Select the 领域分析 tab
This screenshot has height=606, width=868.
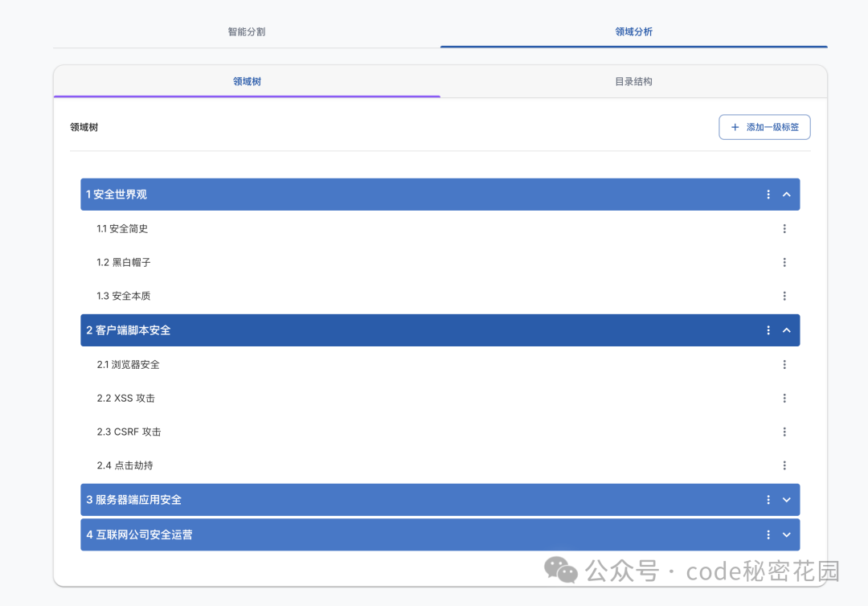coord(634,31)
